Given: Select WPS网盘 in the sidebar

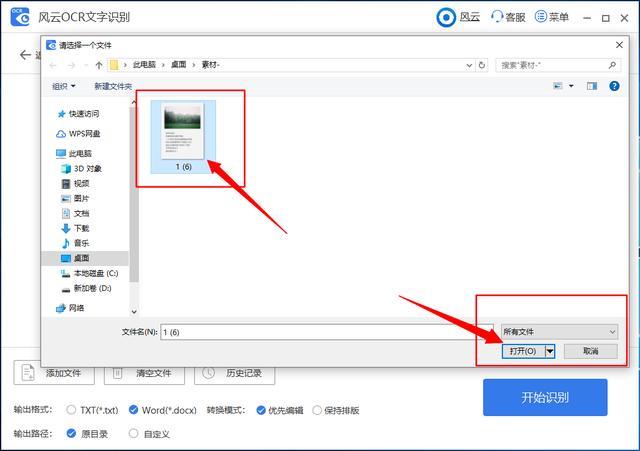Looking at the screenshot, I should (x=78, y=133).
